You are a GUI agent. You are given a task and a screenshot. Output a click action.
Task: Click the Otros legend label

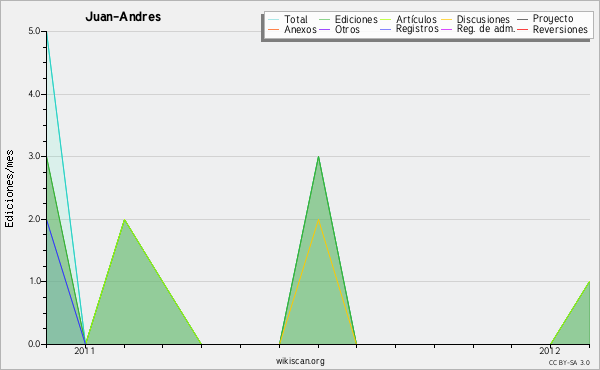[347, 29]
